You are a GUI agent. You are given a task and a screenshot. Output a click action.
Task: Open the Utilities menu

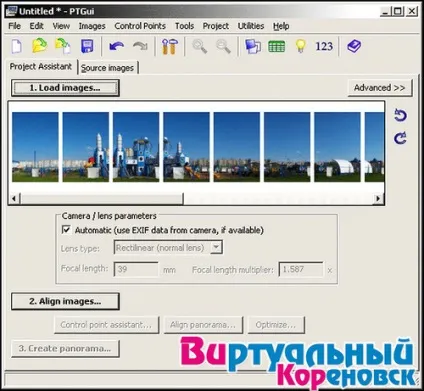251,26
